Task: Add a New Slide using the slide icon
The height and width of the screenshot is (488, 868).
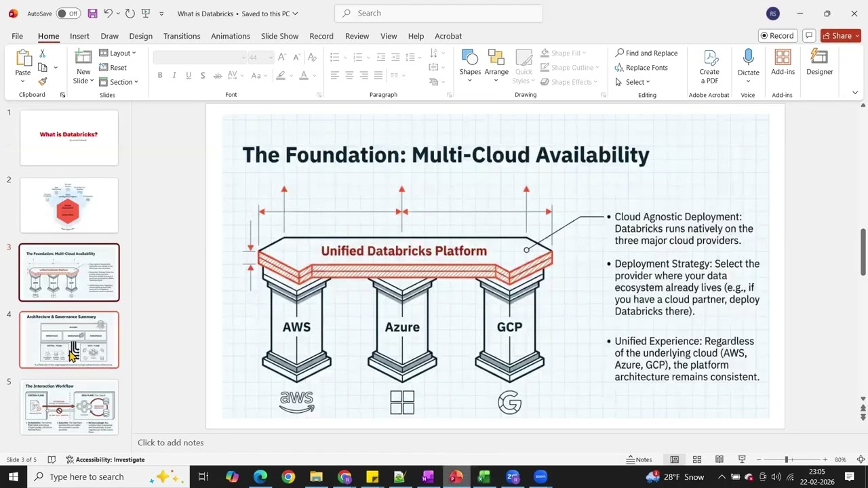Action: tap(83, 58)
